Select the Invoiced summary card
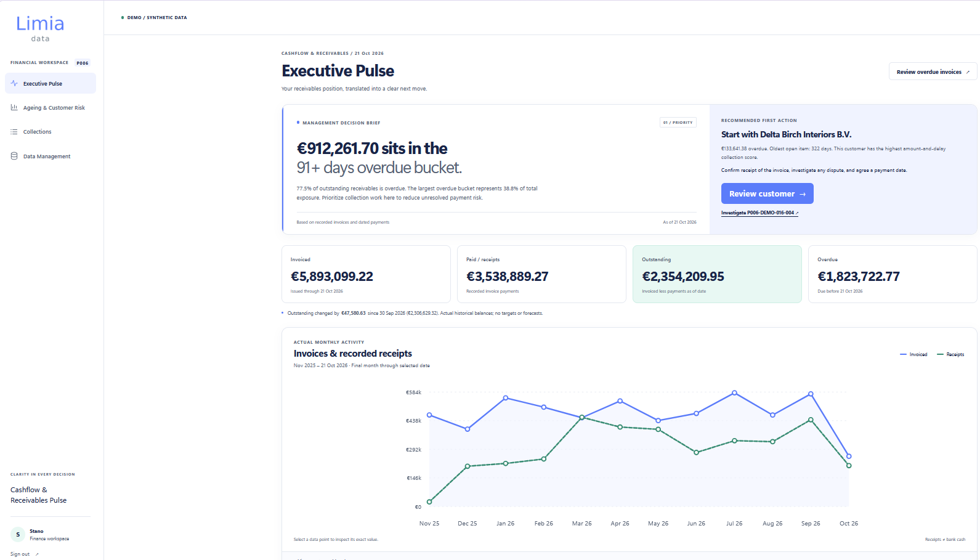This screenshot has width=980, height=560. [x=366, y=274]
